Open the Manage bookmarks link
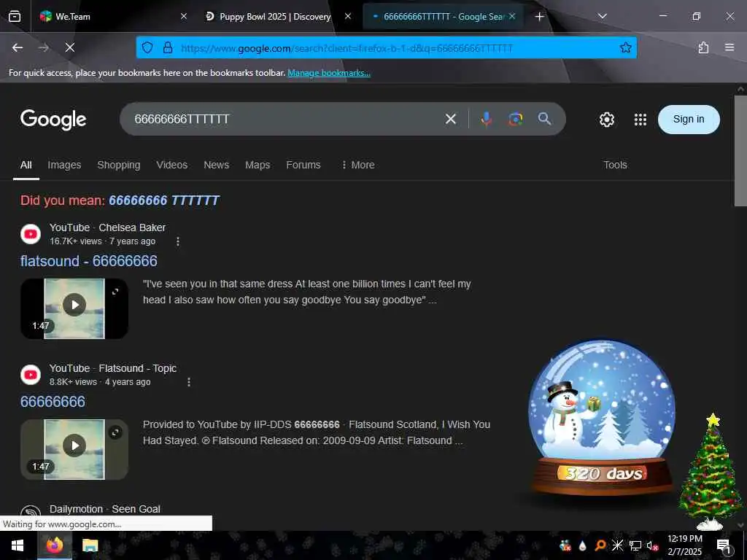Viewport: 747px width, 560px height. pos(329,73)
